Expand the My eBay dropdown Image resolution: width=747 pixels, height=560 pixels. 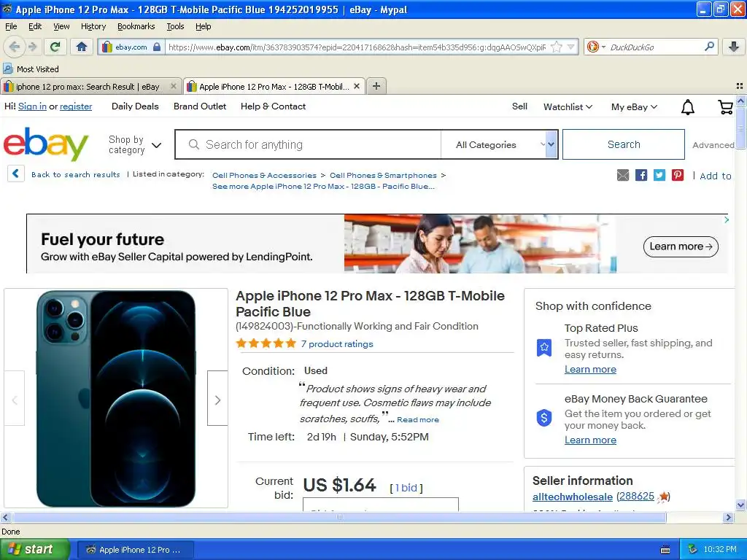tap(634, 106)
